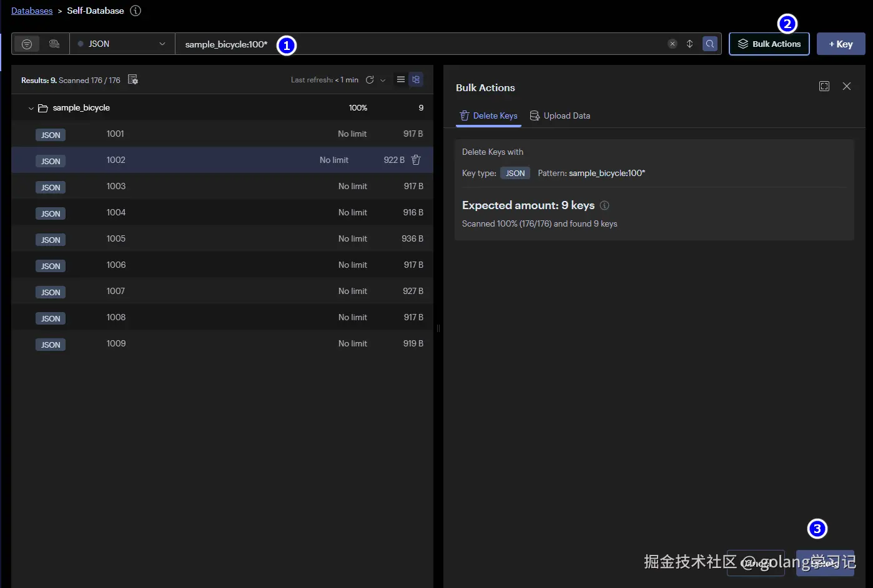This screenshot has height=588, width=873.
Task: Close the Bulk Actions panel
Action: click(847, 86)
